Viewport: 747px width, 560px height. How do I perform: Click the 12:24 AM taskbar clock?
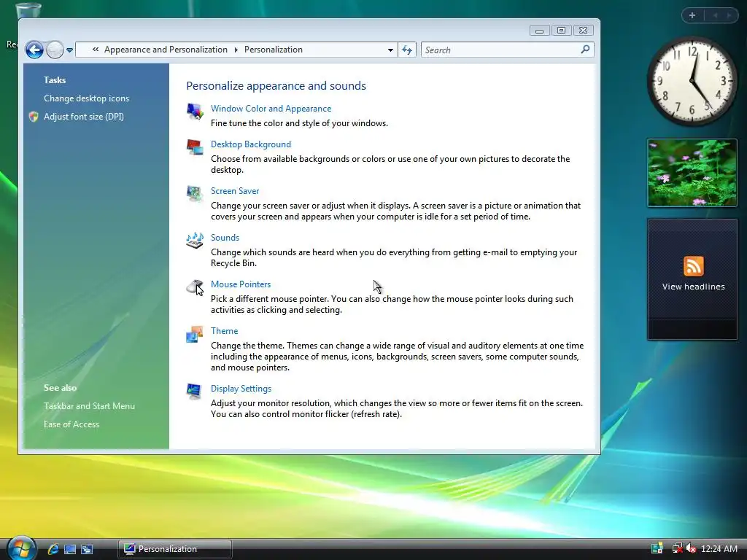pyautogui.click(x=719, y=549)
